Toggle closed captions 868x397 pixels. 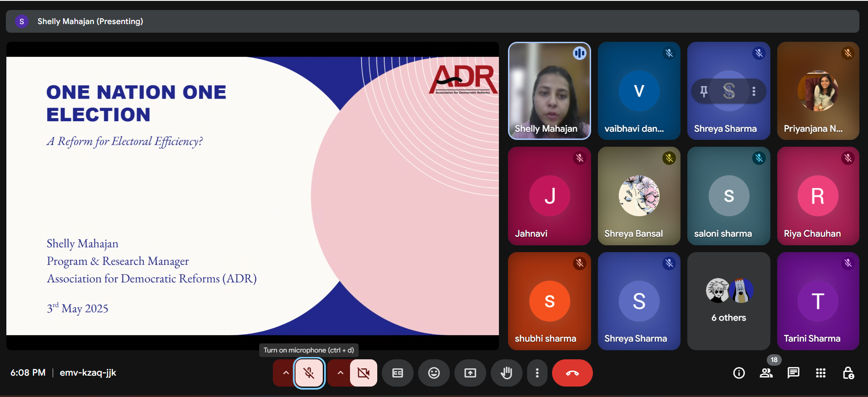[398, 373]
